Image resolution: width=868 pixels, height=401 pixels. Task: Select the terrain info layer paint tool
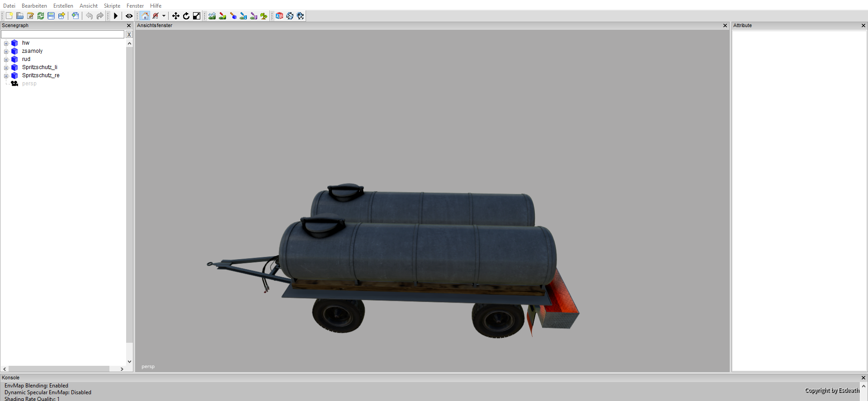tap(243, 16)
